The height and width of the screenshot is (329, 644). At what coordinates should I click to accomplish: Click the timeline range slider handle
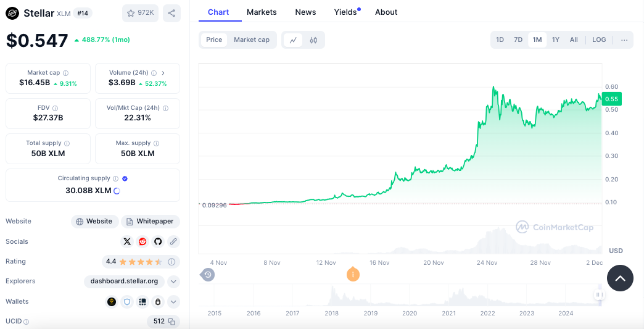599,294
